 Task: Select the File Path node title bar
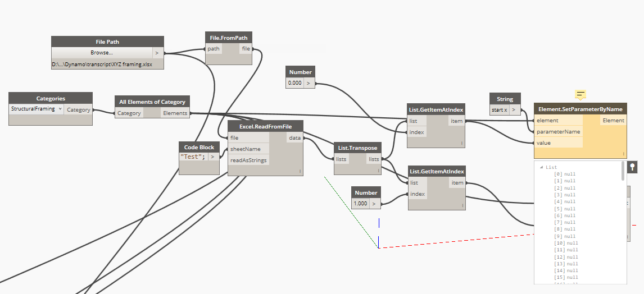pos(107,42)
